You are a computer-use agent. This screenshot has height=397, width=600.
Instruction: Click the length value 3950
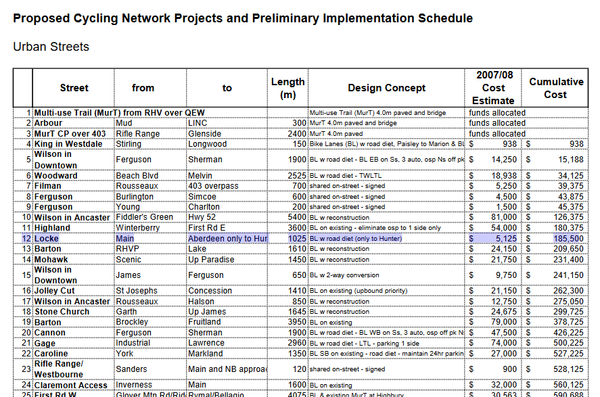point(288,322)
